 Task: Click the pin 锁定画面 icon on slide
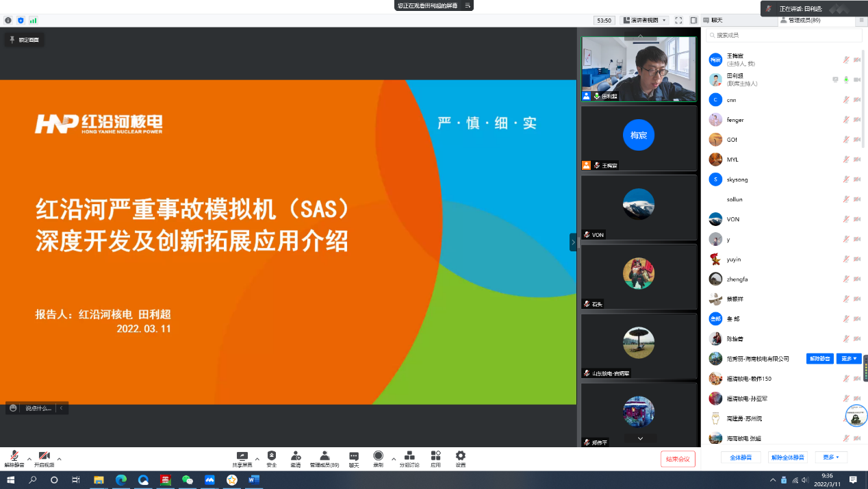tap(12, 40)
